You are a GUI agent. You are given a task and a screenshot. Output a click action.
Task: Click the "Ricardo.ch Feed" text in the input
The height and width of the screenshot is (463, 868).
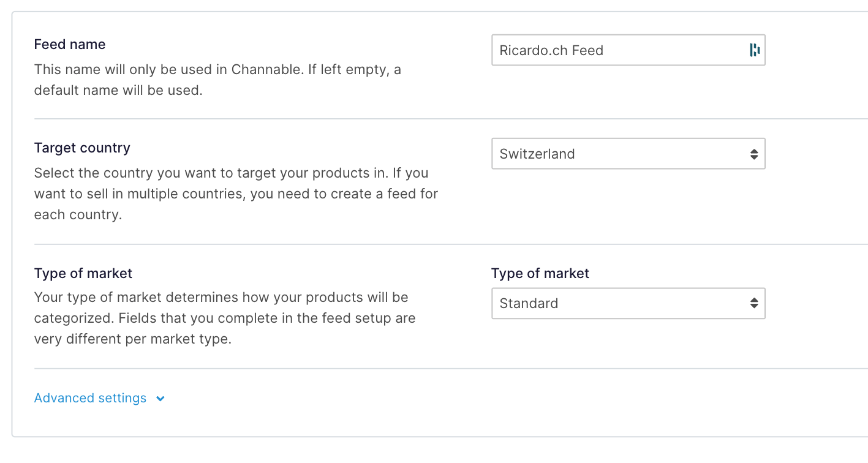551,50
